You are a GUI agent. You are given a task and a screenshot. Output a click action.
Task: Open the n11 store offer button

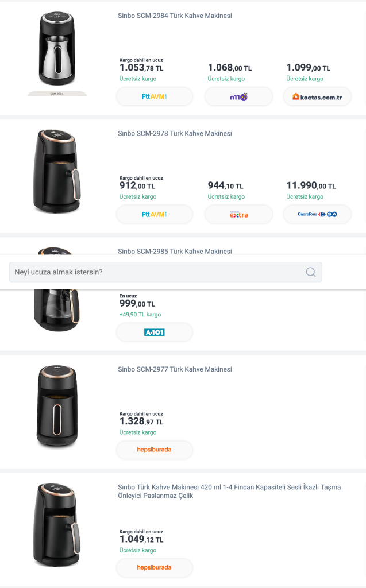click(239, 96)
